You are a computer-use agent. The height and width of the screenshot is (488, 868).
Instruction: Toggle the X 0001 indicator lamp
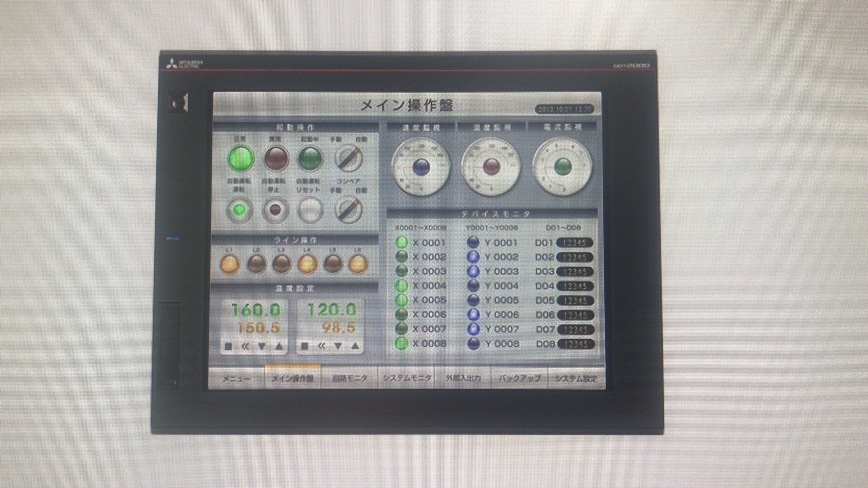401,242
